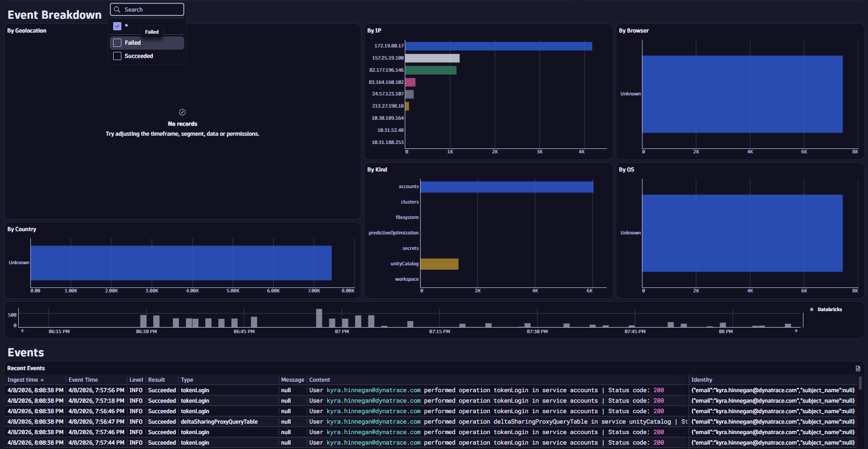Viewport: 868px width, 449px height.
Task: Sort by the Event Time column header
Action: [83, 380]
